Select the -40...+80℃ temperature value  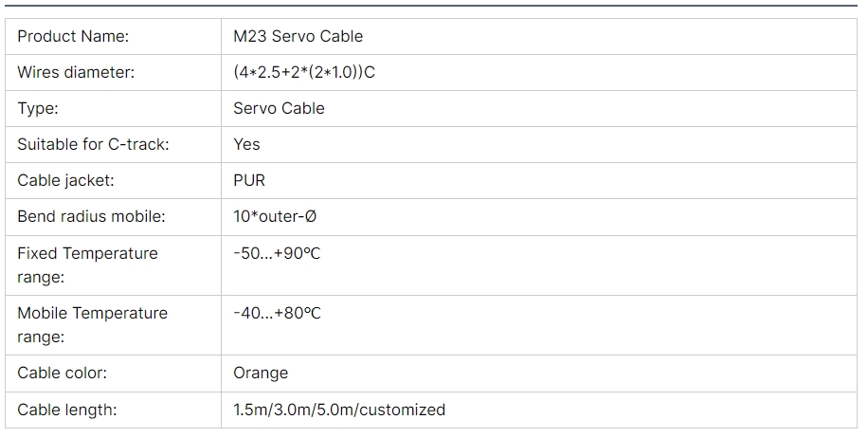277,314
